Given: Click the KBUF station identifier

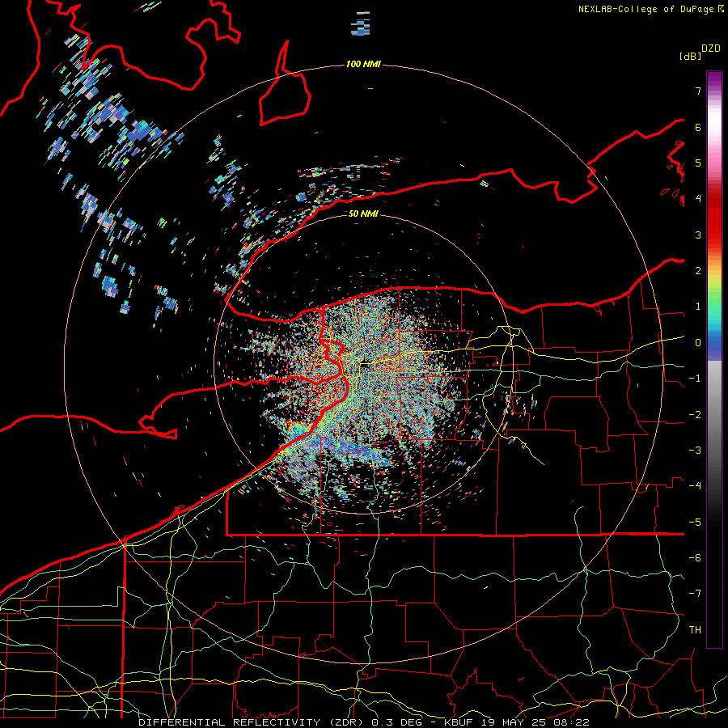Looking at the screenshot, I should (459, 722).
